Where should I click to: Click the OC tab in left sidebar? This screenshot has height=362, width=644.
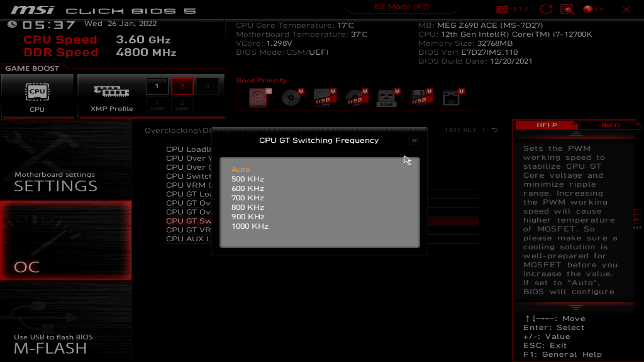tap(27, 266)
